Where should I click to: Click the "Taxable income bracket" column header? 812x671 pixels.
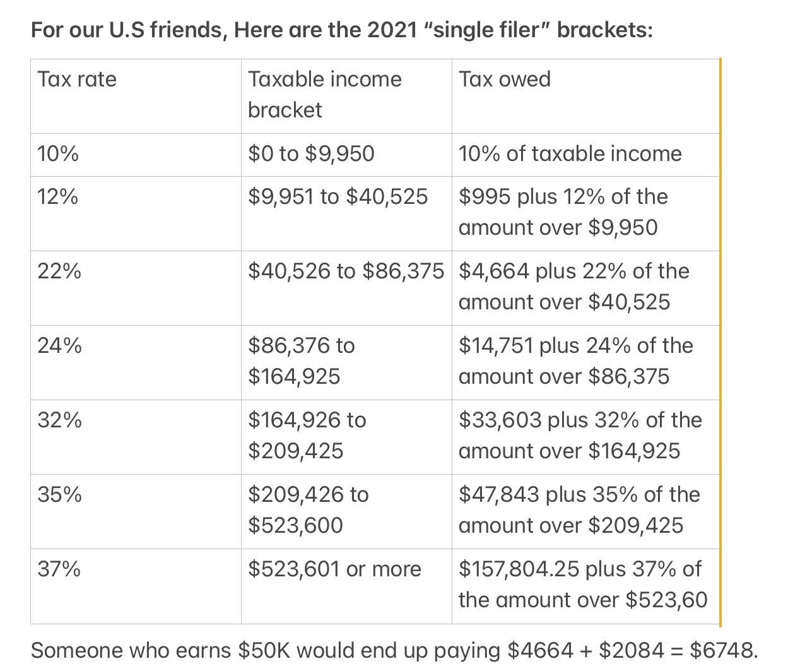(x=324, y=94)
